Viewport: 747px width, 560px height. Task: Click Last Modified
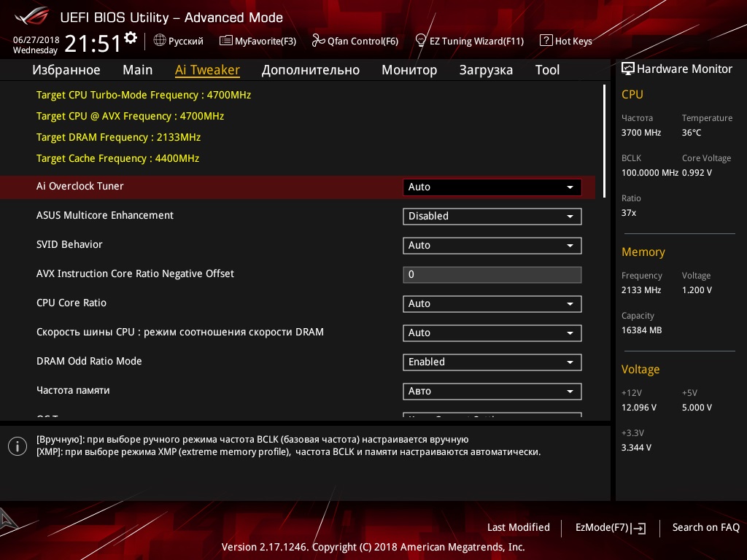[519, 527]
